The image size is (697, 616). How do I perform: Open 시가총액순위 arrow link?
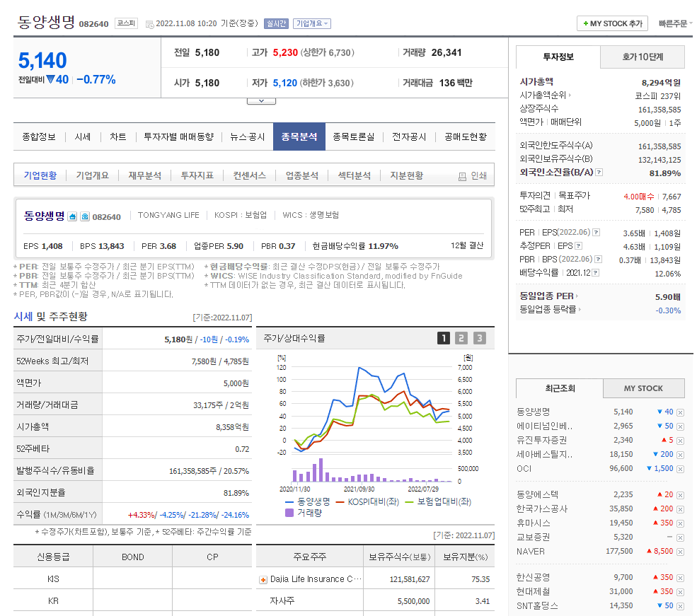(x=570, y=95)
